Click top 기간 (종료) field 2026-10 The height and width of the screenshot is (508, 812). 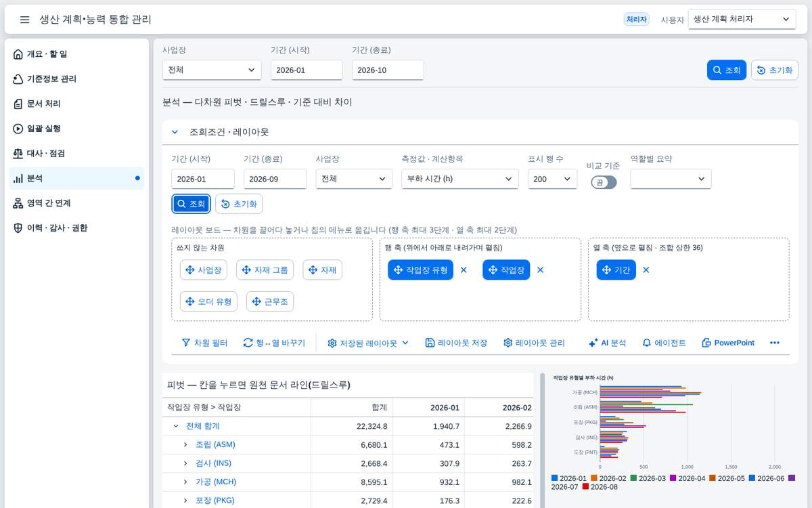pyautogui.click(x=388, y=70)
